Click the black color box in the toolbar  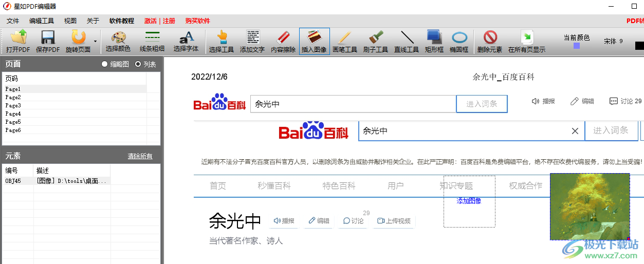click(639, 46)
